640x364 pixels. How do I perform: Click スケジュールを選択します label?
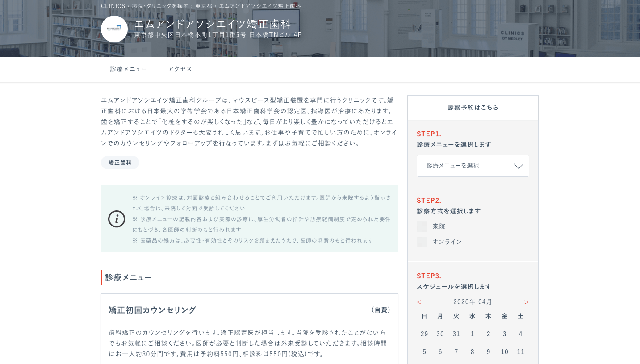coord(454,286)
